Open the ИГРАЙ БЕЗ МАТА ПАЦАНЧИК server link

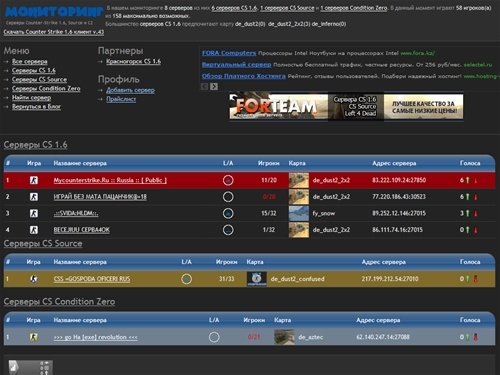[x=100, y=197]
